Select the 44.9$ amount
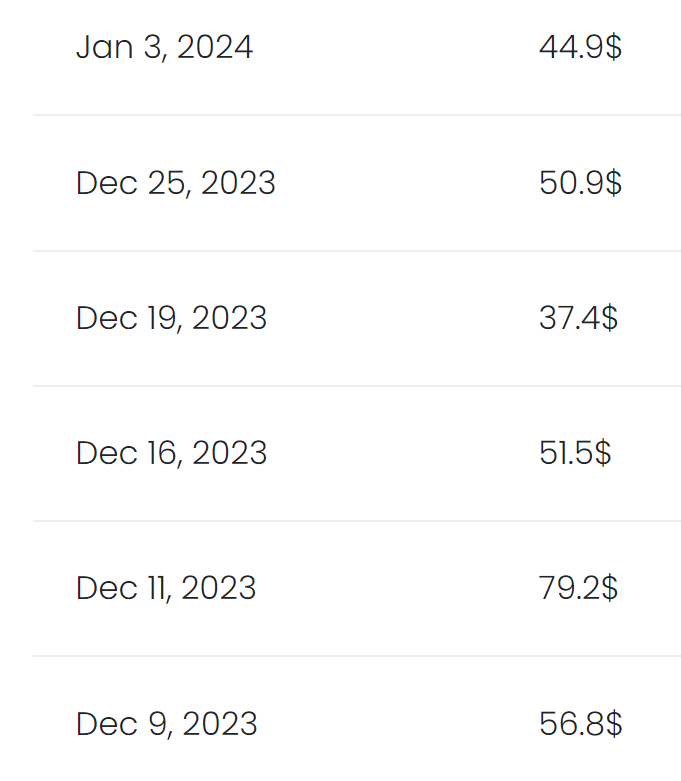This screenshot has height=781, width=681. pos(580,47)
